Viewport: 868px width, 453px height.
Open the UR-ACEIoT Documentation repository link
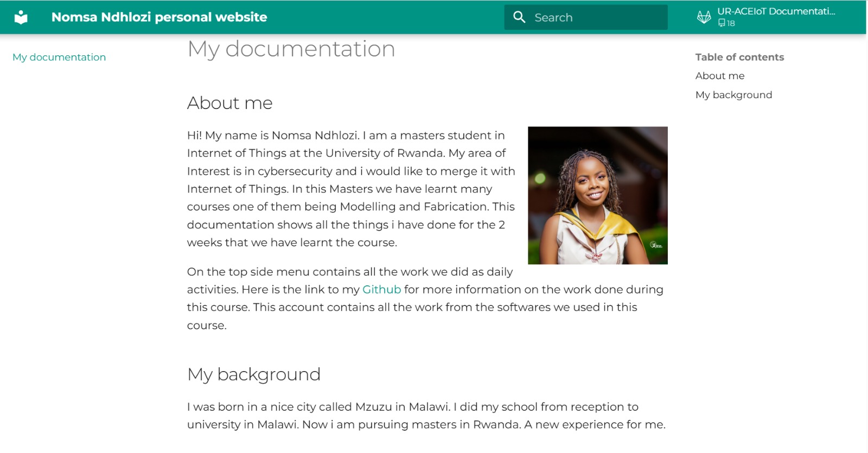(776, 11)
